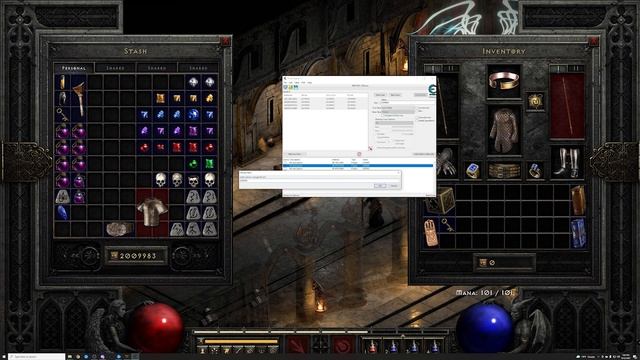The image size is (640, 360).
Task: Pick up the body armor in the stash
Action: coord(152,212)
